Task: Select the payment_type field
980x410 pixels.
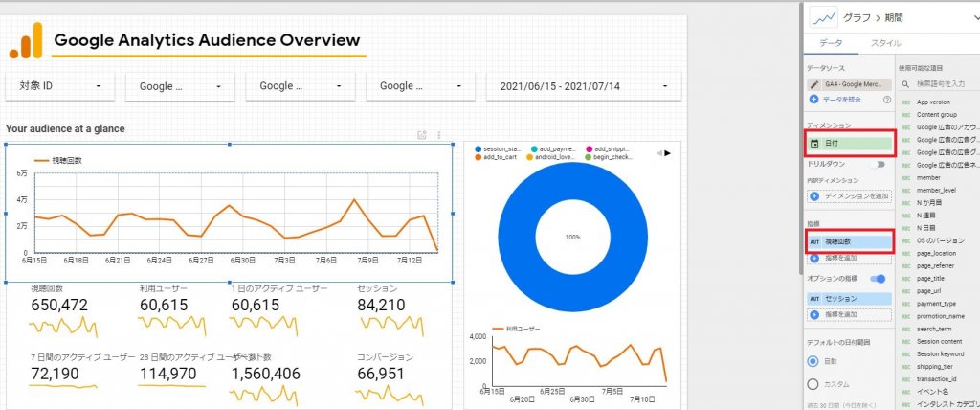Action: pyautogui.click(x=937, y=304)
